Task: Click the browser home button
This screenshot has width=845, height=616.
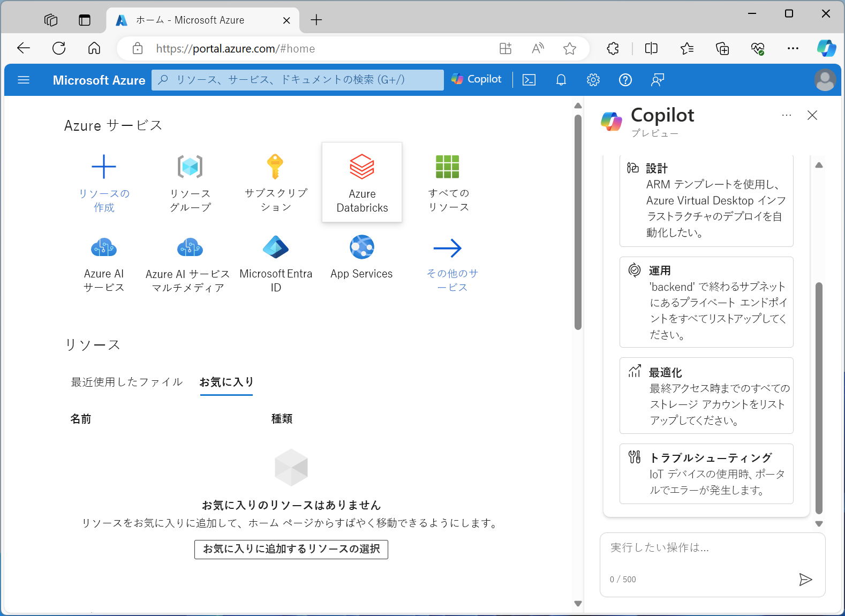Action: [x=94, y=49]
